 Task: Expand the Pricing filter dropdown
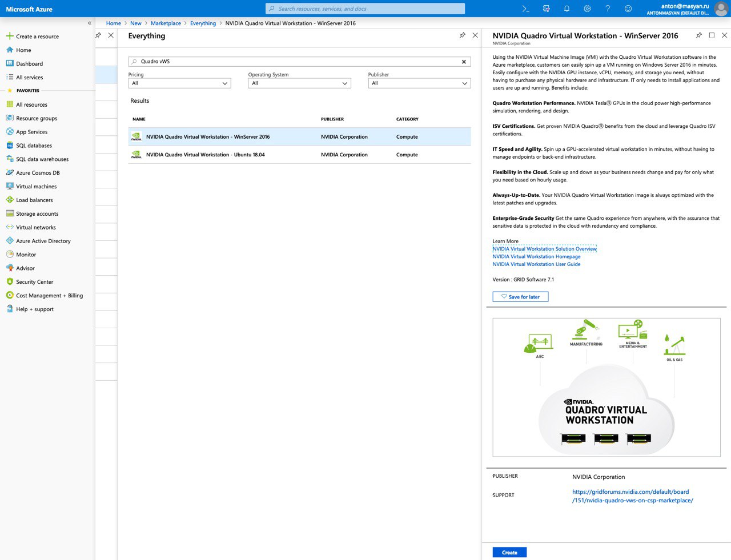click(x=179, y=83)
